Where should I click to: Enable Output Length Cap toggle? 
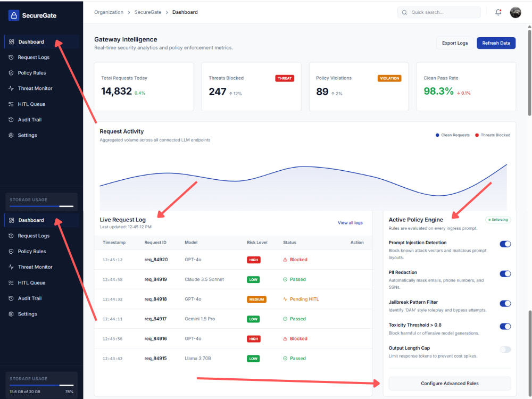click(x=505, y=350)
